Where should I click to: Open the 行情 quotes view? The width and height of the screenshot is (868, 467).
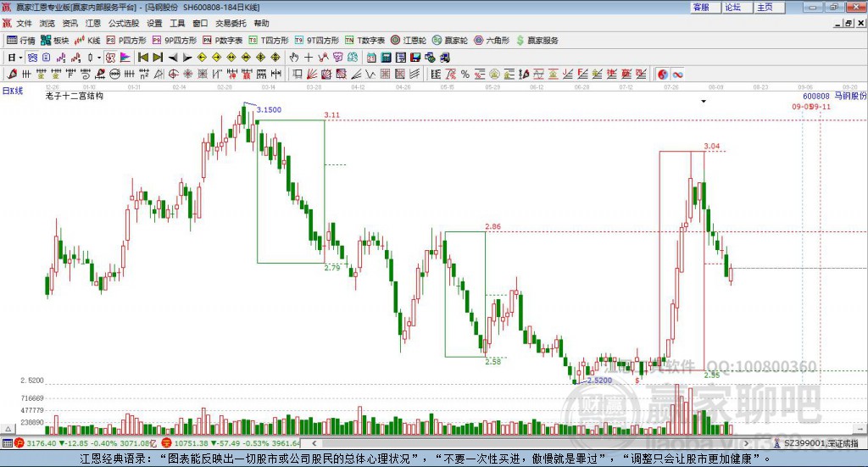point(21,41)
